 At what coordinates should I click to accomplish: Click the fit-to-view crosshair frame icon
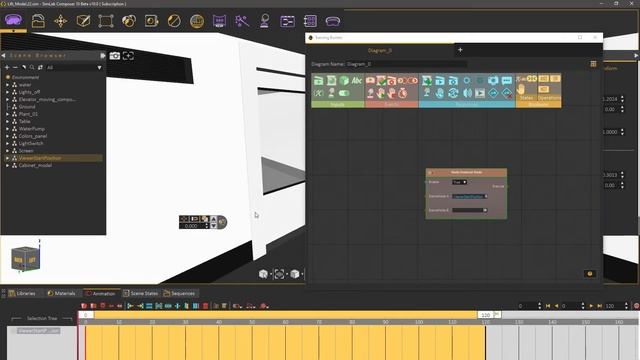click(128, 56)
